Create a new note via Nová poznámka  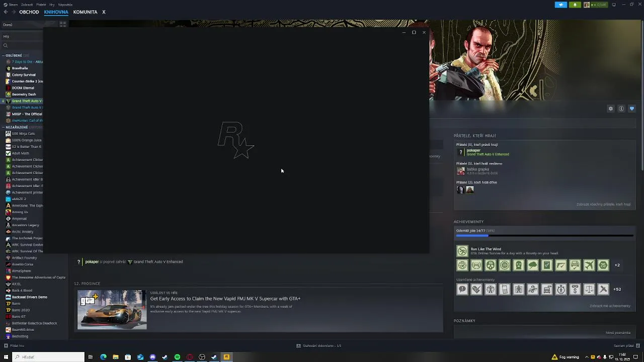618,333
